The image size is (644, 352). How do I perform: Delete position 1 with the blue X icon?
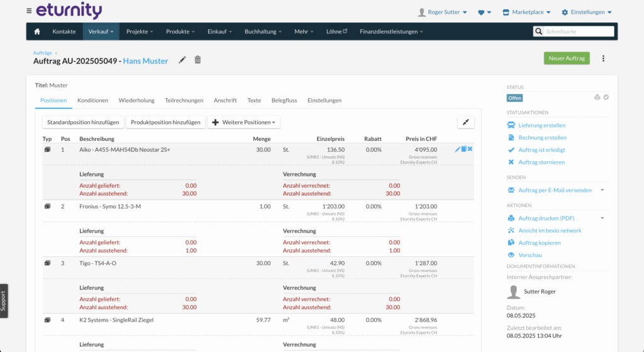(470, 149)
